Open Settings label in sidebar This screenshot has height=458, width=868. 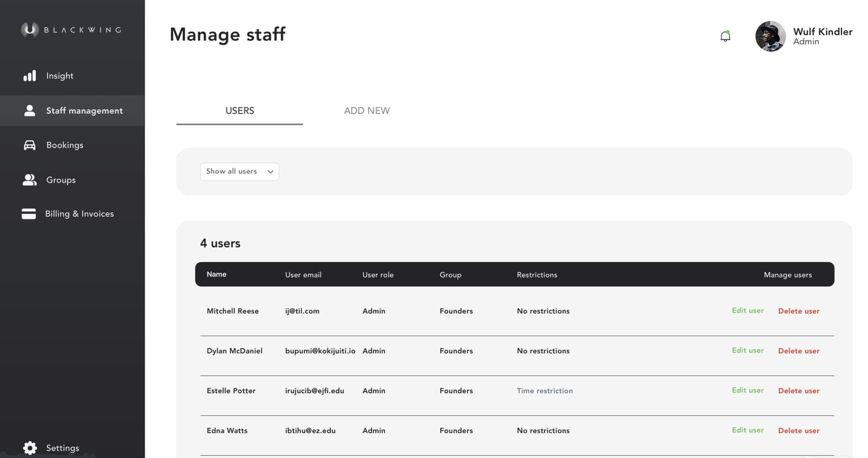[x=62, y=448]
